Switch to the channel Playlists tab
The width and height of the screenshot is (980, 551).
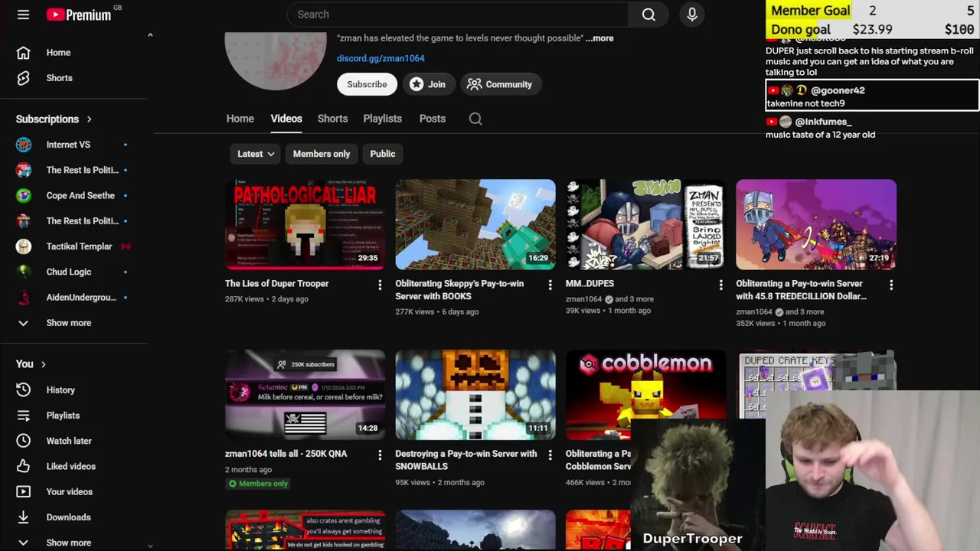382,119
